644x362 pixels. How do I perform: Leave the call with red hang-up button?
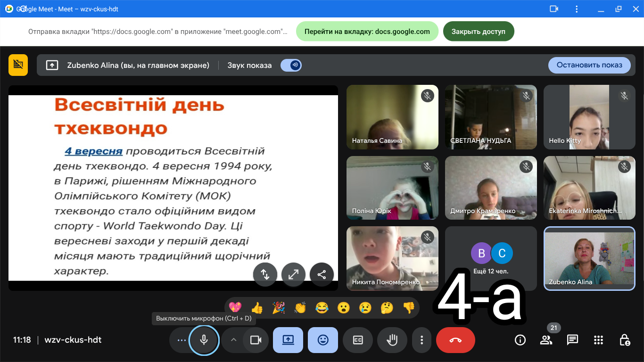point(455,340)
